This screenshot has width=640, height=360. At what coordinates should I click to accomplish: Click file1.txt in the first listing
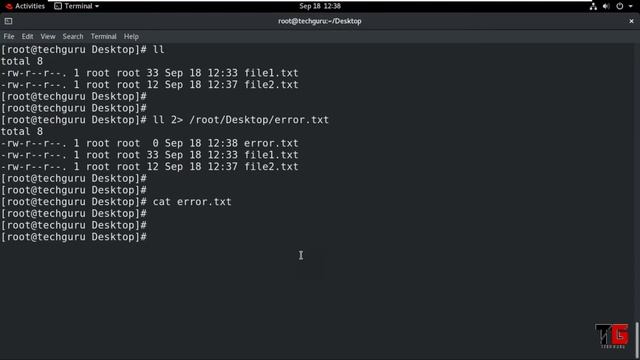pyautogui.click(x=271, y=73)
